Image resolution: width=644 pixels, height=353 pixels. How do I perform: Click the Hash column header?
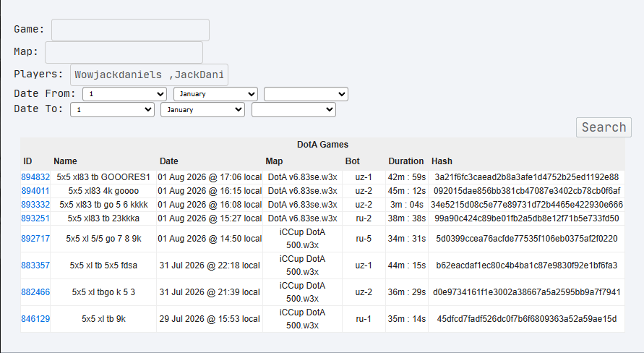[x=442, y=161]
